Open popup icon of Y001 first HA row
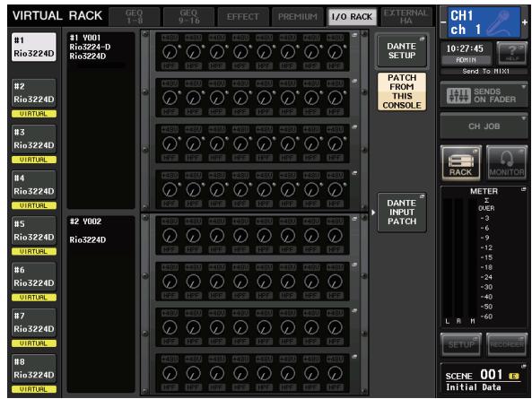Screen dimensions: 532x399 click(354, 35)
